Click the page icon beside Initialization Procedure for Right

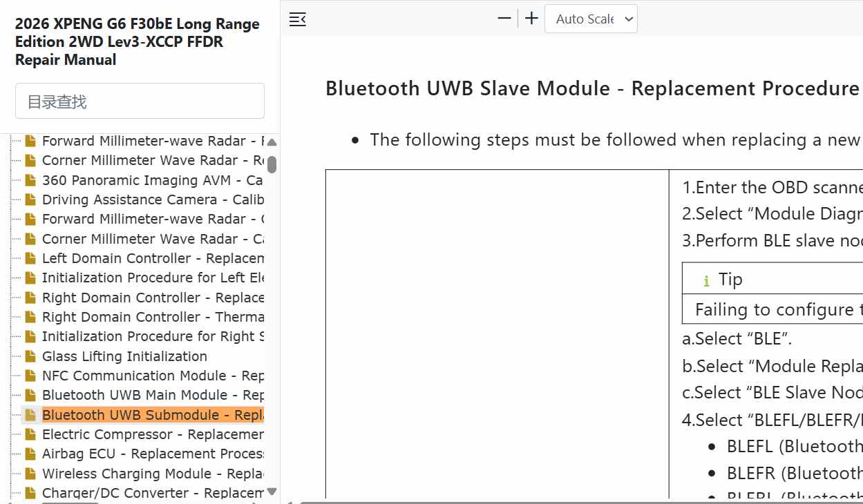pos(30,336)
